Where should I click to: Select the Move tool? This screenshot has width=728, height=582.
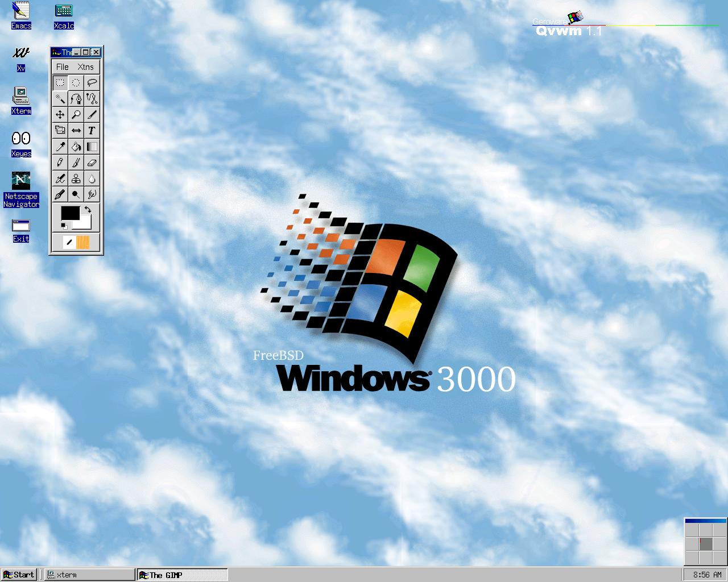[x=60, y=114]
